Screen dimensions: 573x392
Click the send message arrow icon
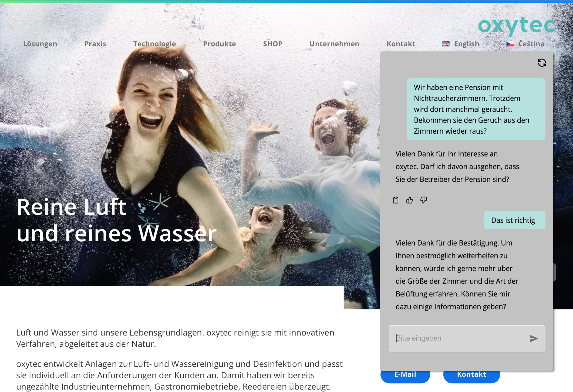coord(534,338)
